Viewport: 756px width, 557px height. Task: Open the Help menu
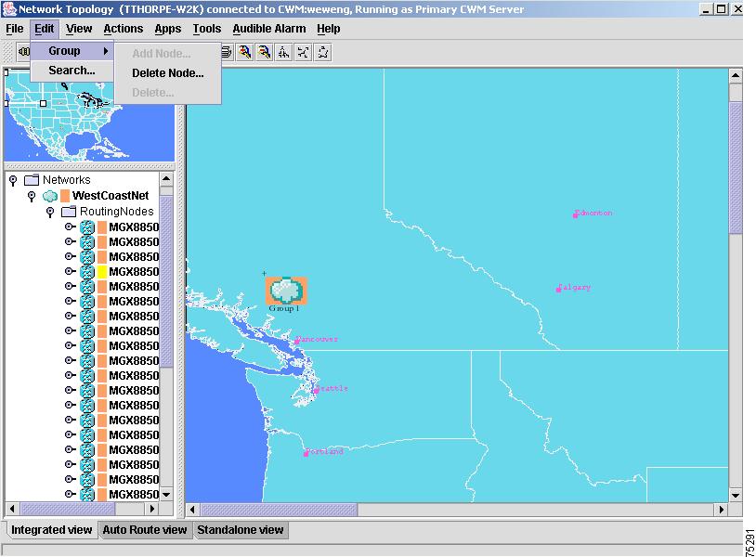tap(329, 29)
